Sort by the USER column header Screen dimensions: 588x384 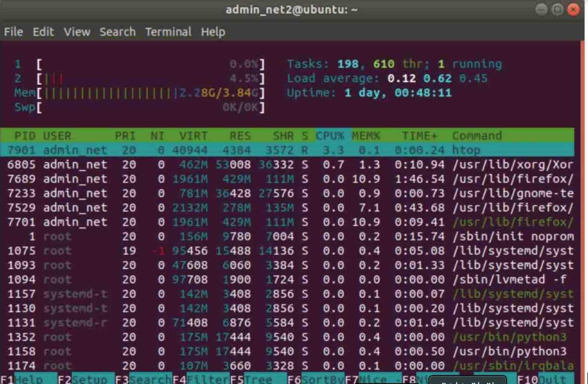point(57,136)
